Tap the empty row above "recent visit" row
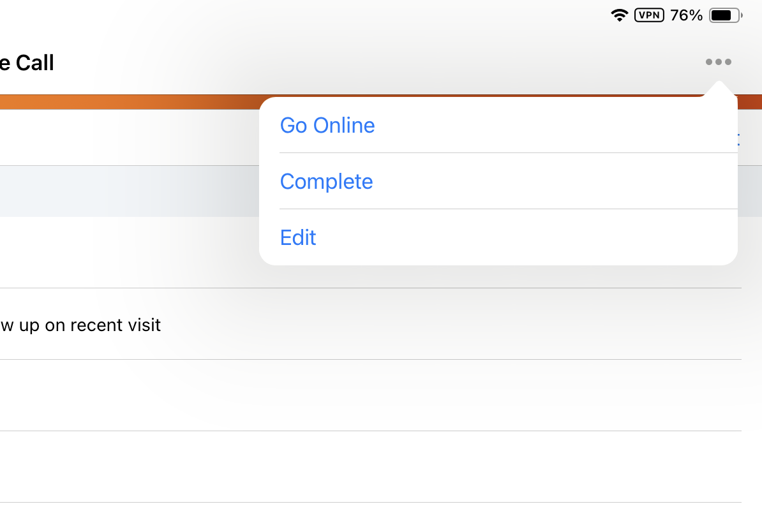This screenshot has width=762, height=532. point(128,253)
